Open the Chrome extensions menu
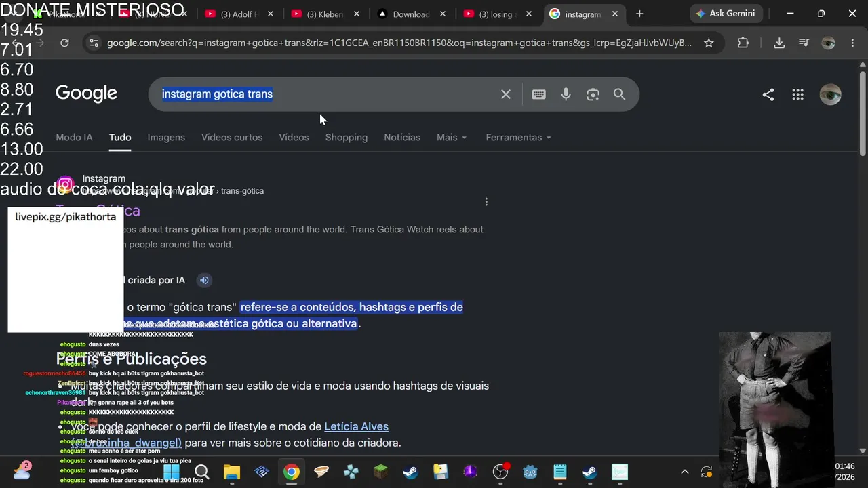 click(743, 43)
